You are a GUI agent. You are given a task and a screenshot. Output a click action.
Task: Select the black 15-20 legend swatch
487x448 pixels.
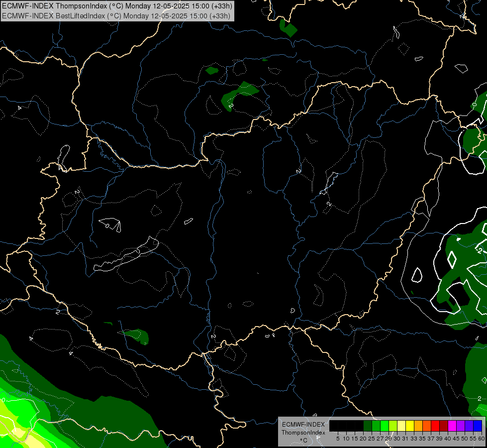pos(359,426)
